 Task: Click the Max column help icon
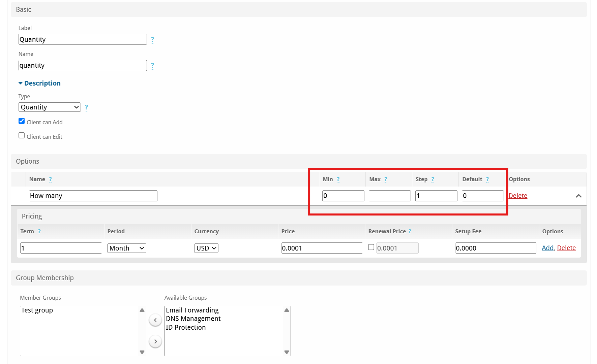pos(386,179)
